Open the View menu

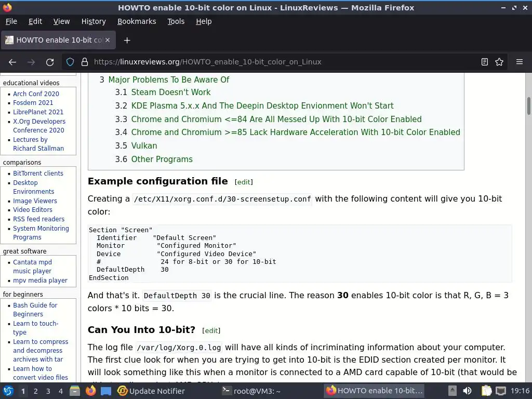61,21
